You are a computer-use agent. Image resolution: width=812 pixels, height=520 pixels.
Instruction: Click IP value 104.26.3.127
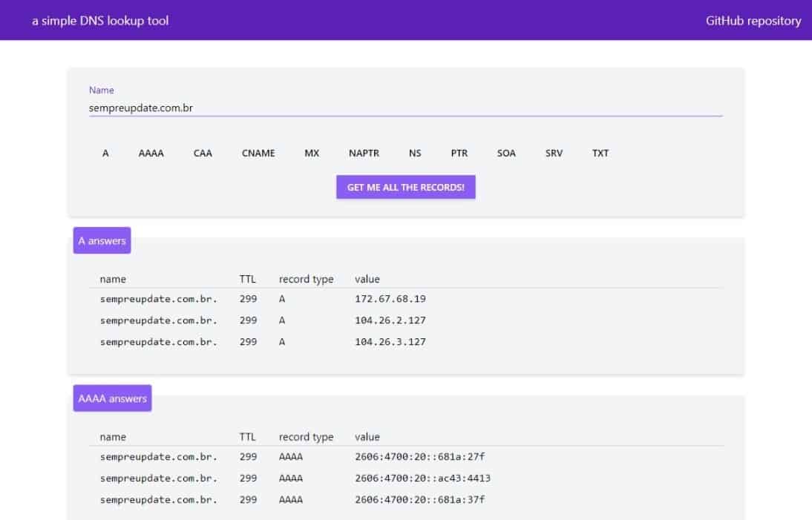click(390, 341)
